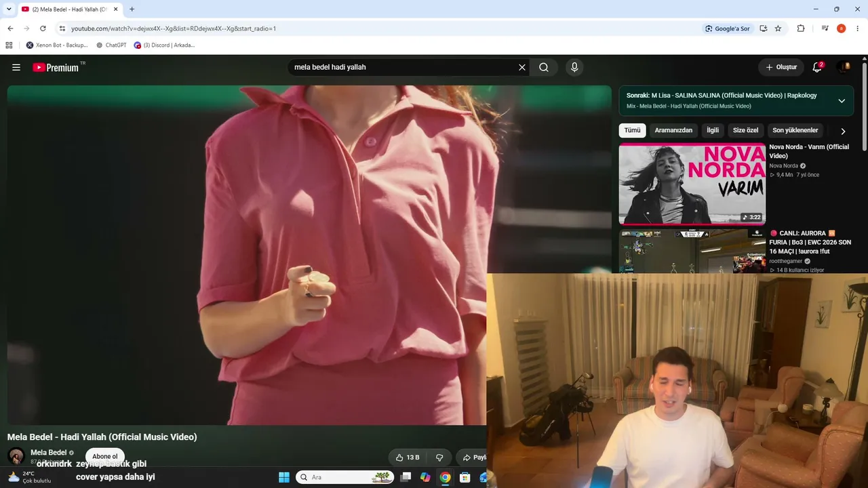868x488 pixels.
Task: Open Chrome media controls icon
Action: click(825, 28)
